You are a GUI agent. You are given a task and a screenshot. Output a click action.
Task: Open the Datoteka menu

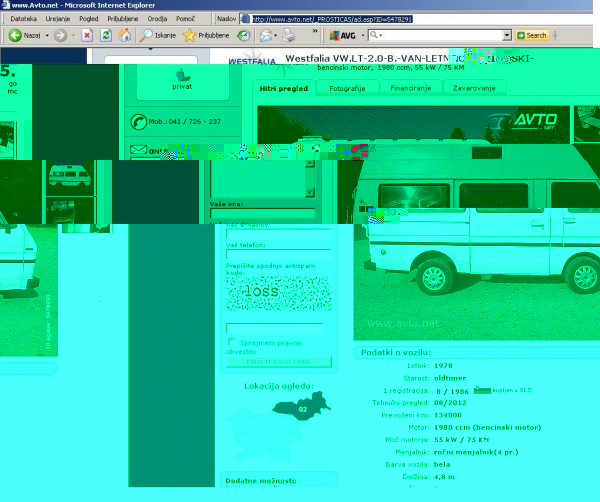[23, 19]
